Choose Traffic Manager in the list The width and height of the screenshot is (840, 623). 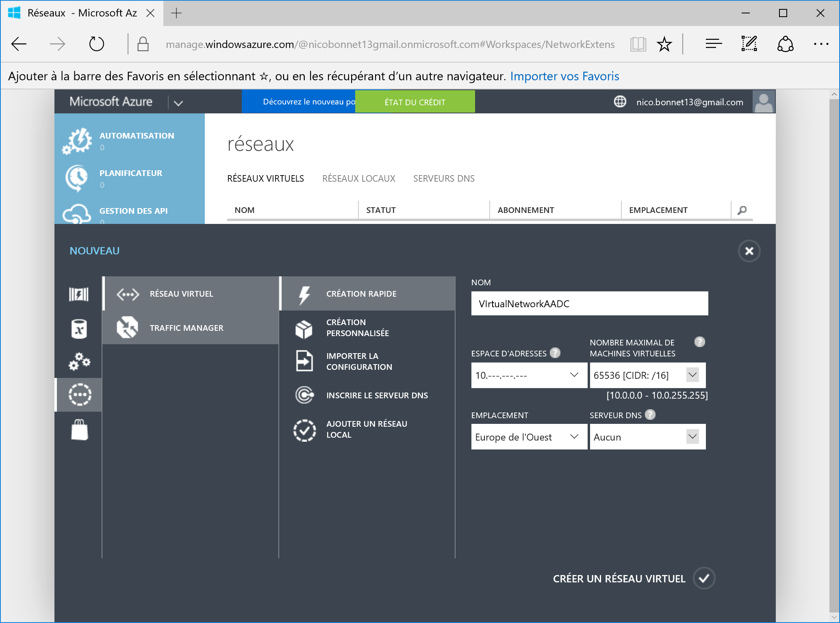(187, 328)
